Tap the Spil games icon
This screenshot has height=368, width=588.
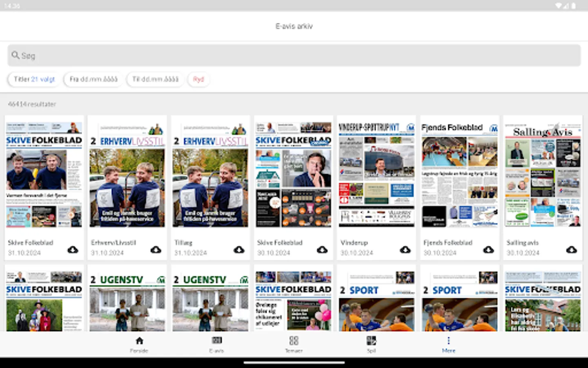coord(371,340)
